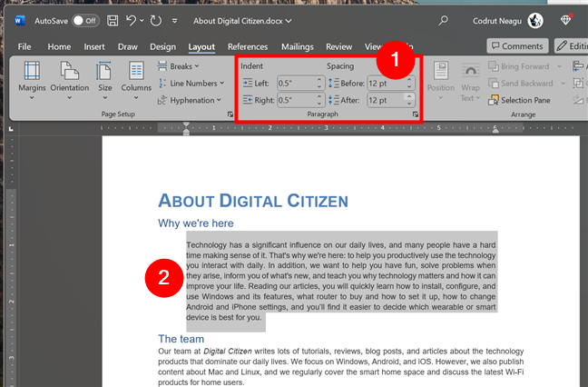This screenshot has width=588, height=387.
Task: Click the right indent marker on ruler
Action: click(x=495, y=130)
